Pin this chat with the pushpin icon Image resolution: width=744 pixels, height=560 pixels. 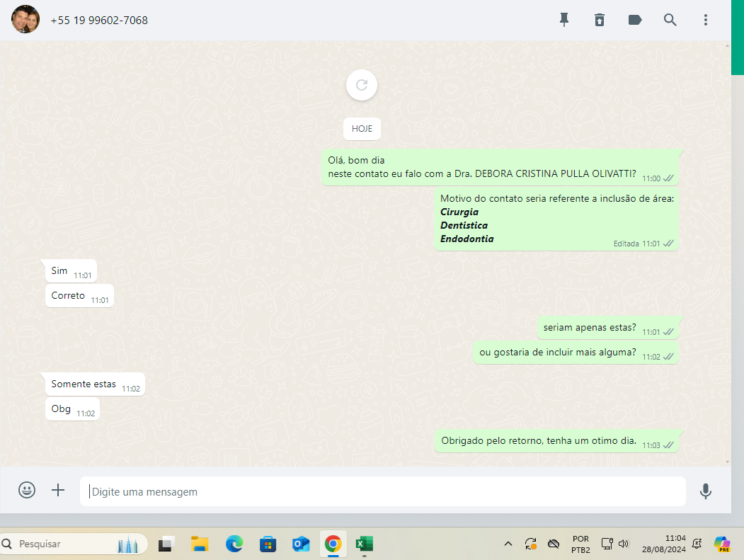[x=564, y=20]
